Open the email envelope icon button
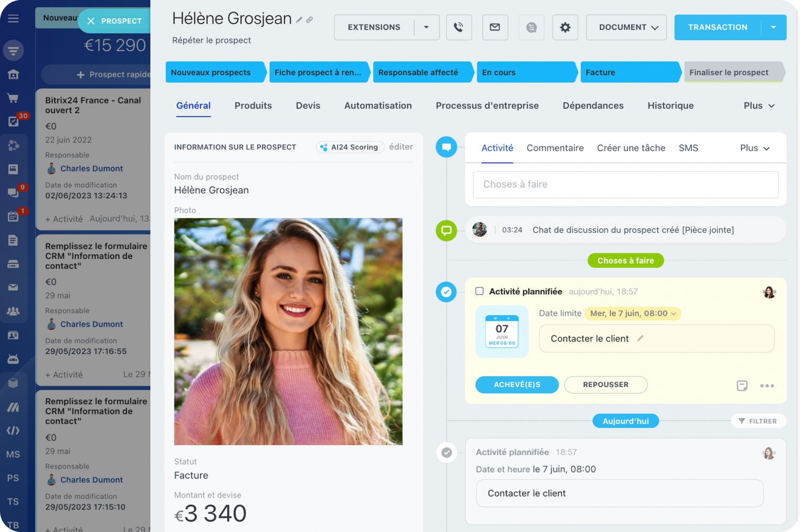800x532 pixels. tap(494, 27)
